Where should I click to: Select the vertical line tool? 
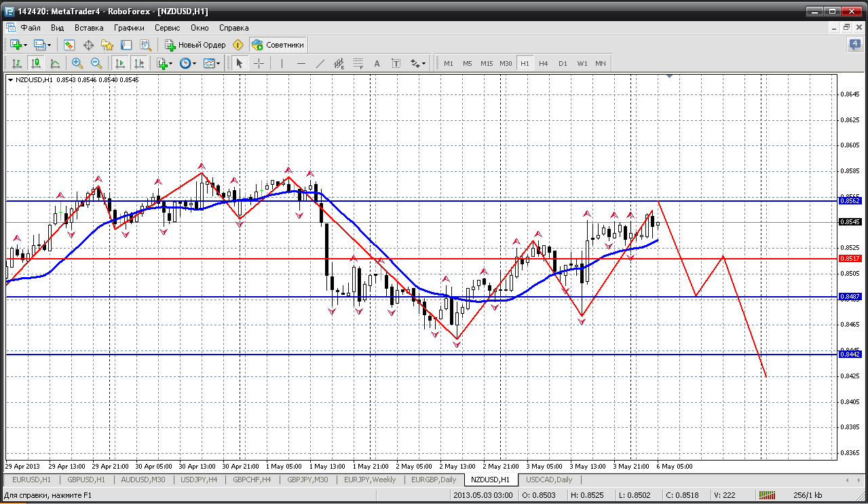pos(281,63)
